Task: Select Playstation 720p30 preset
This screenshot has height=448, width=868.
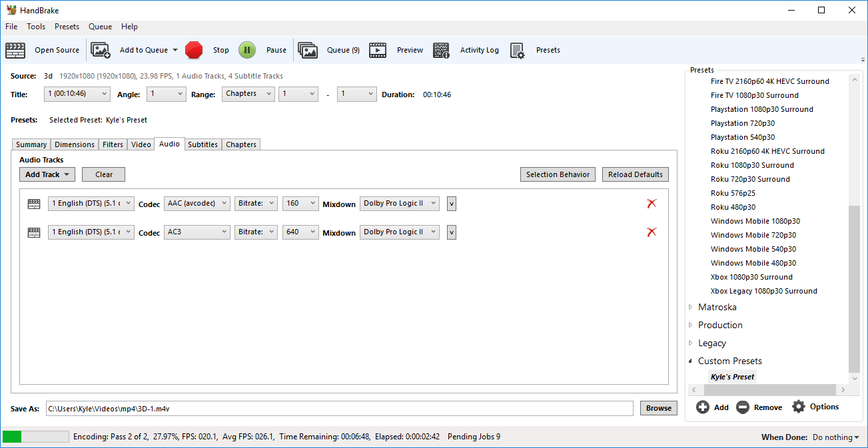Action: 743,123
